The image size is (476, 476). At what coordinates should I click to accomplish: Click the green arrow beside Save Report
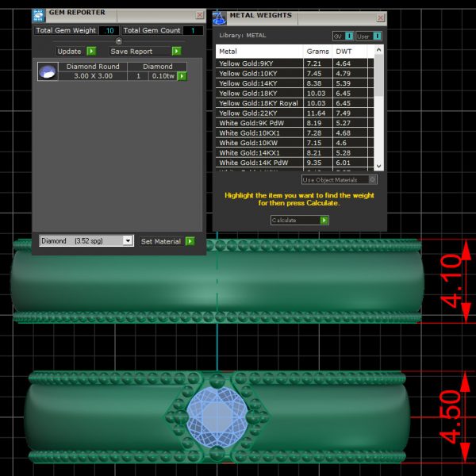click(177, 51)
